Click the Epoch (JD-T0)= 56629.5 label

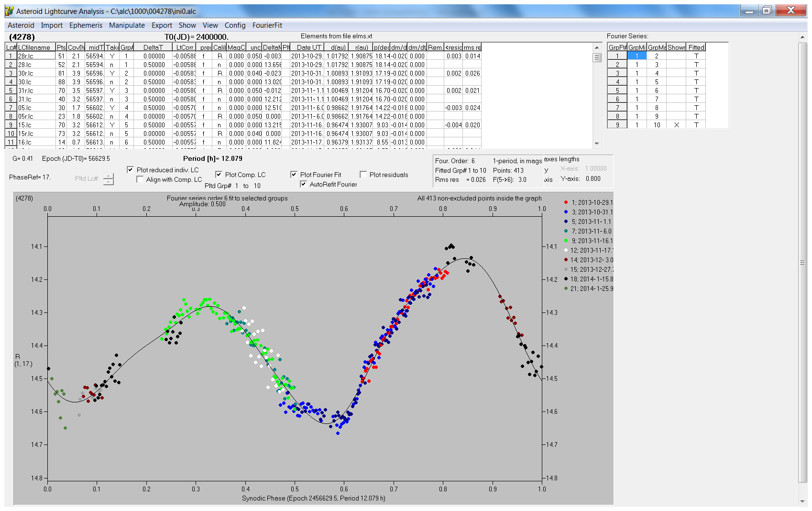(x=76, y=158)
